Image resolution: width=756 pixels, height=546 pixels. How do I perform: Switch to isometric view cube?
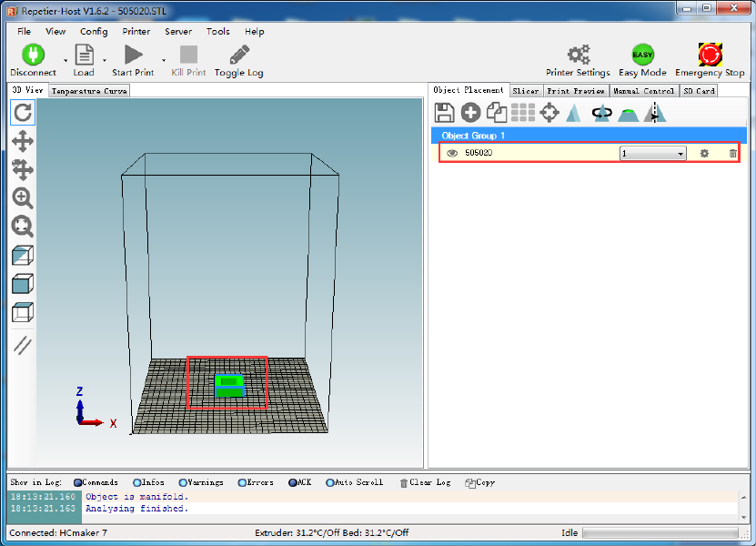(23, 255)
